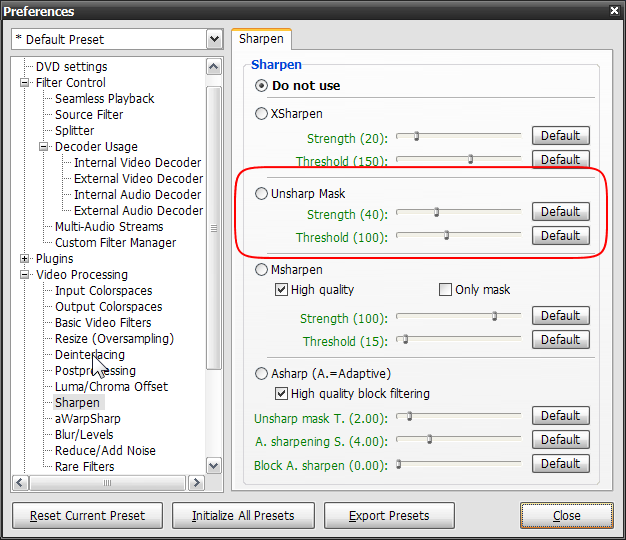The image size is (626, 540).
Task: Toggle High quality block filtering checkbox
Action: (x=282, y=394)
